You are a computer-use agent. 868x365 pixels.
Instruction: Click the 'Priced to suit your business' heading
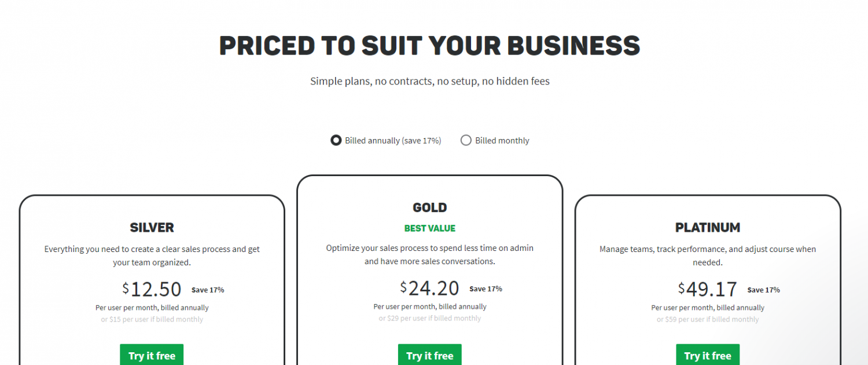coord(430,46)
